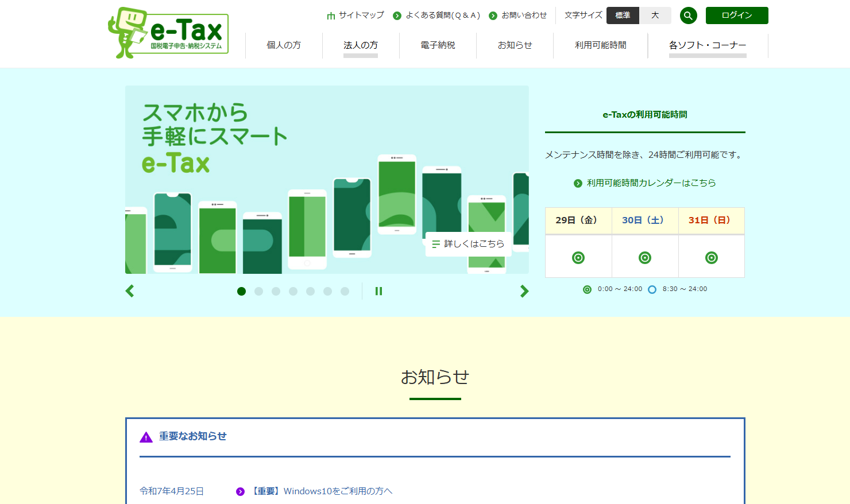
Task: Click availability circle under 29日
Action: click(578, 258)
